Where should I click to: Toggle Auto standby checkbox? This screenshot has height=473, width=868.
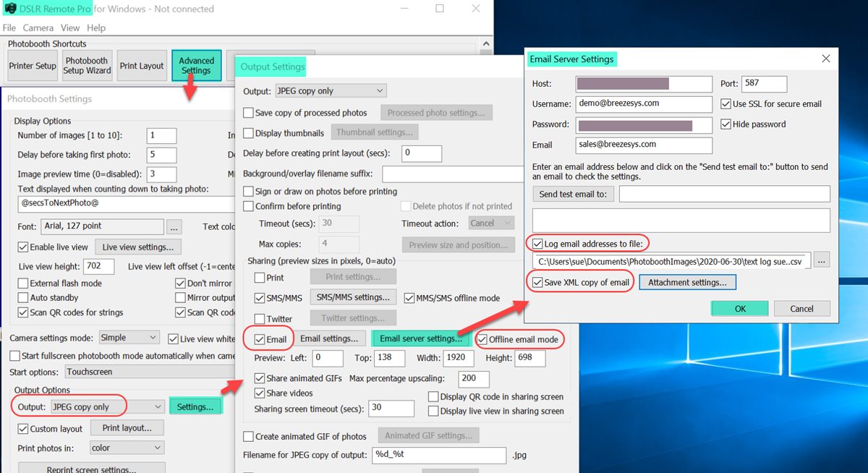(24, 298)
